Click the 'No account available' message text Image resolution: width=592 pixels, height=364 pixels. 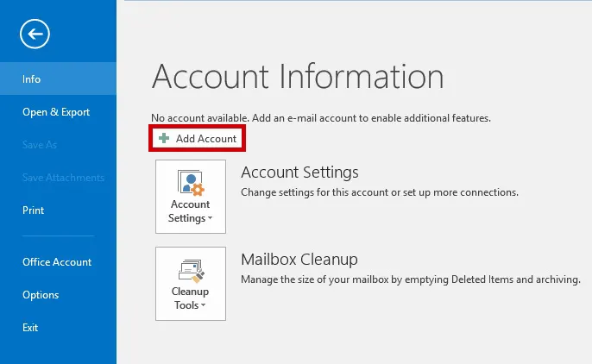tap(320, 117)
